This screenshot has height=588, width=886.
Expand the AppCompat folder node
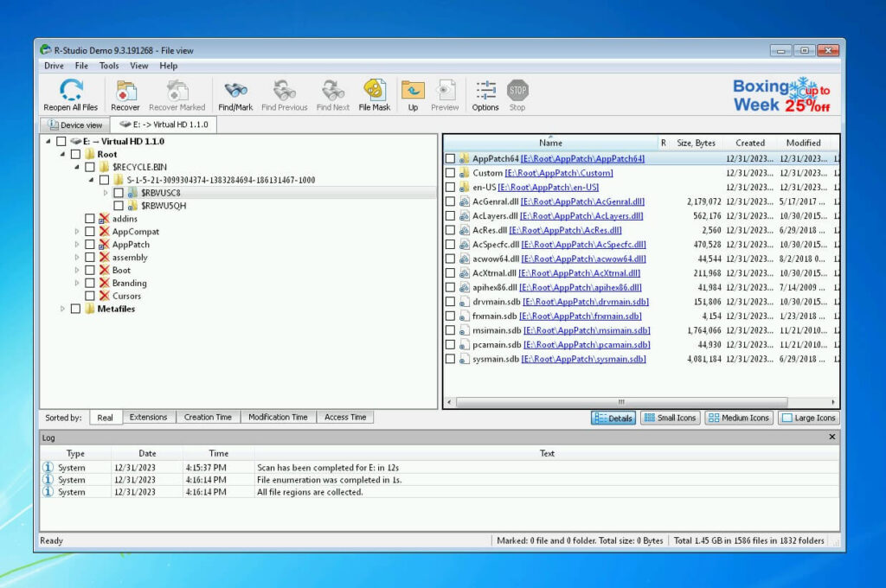(76, 232)
